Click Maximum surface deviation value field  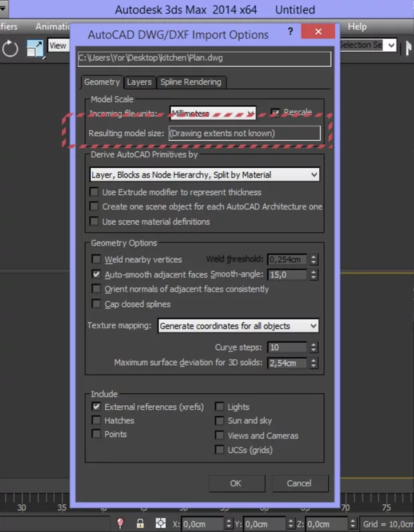tap(287, 363)
